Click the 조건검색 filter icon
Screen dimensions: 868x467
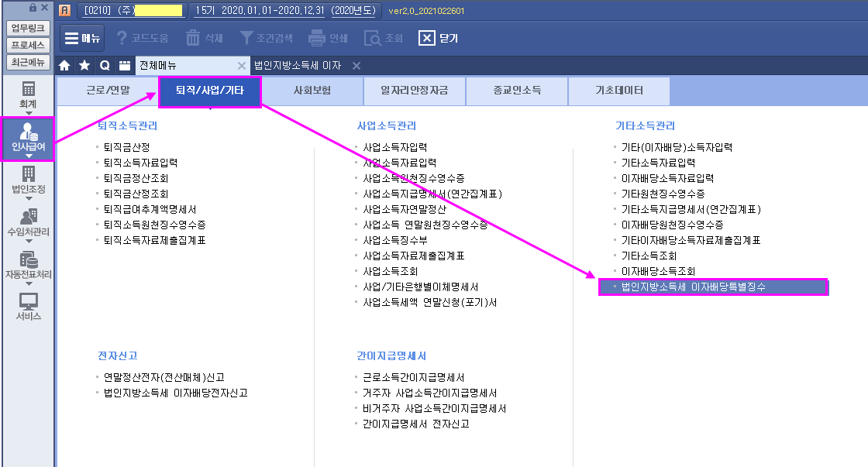(246, 38)
